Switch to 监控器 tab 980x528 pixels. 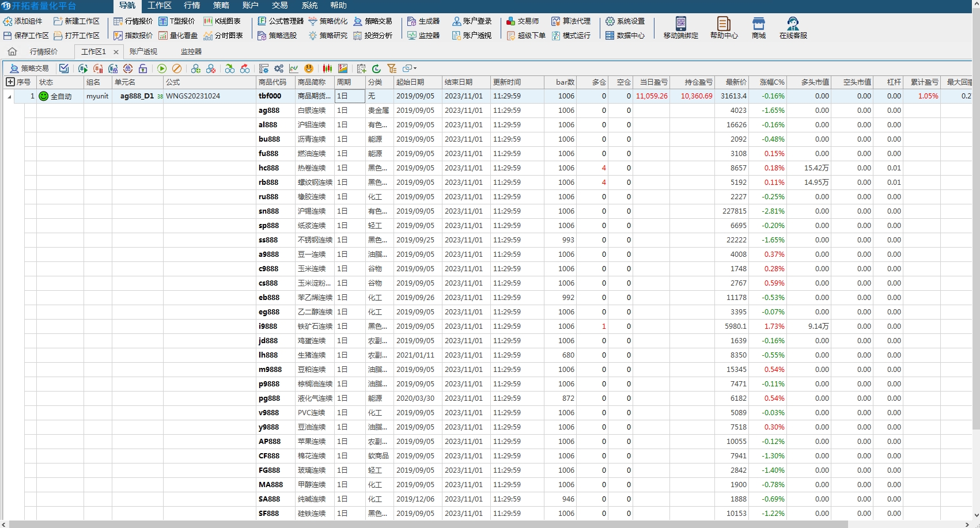tap(191, 52)
